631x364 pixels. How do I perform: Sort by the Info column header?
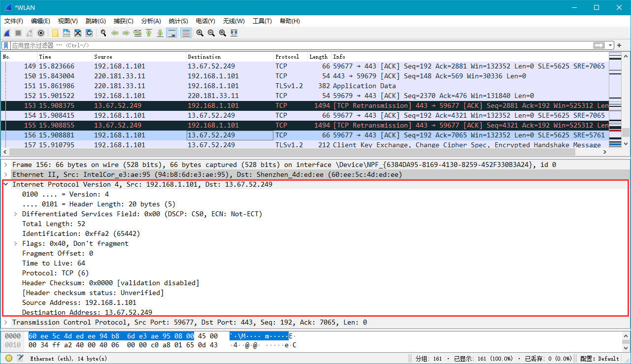click(470, 57)
